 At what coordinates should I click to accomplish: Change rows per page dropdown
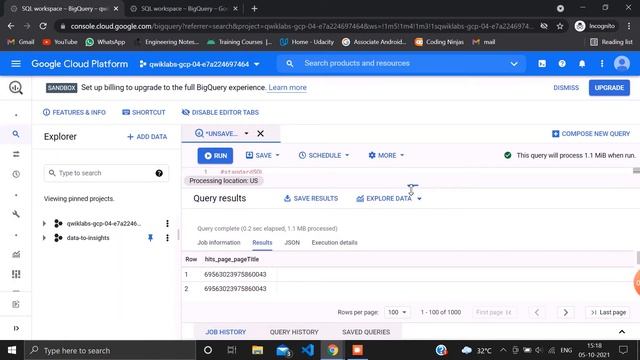(397, 312)
